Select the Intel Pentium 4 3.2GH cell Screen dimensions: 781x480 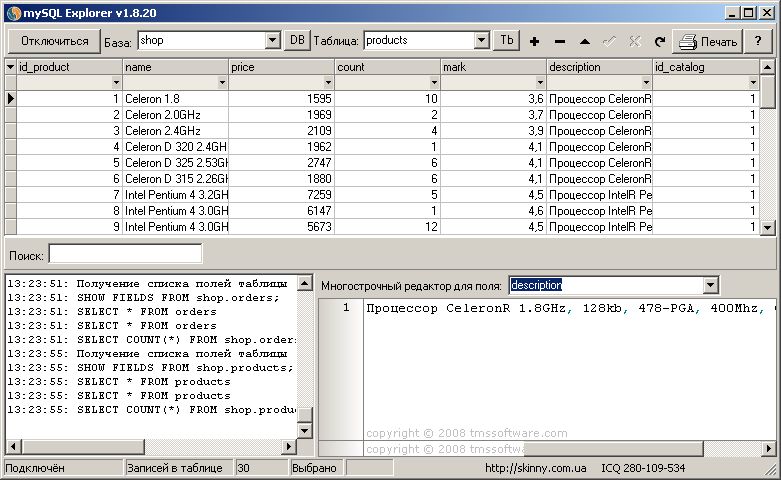point(176,195)
